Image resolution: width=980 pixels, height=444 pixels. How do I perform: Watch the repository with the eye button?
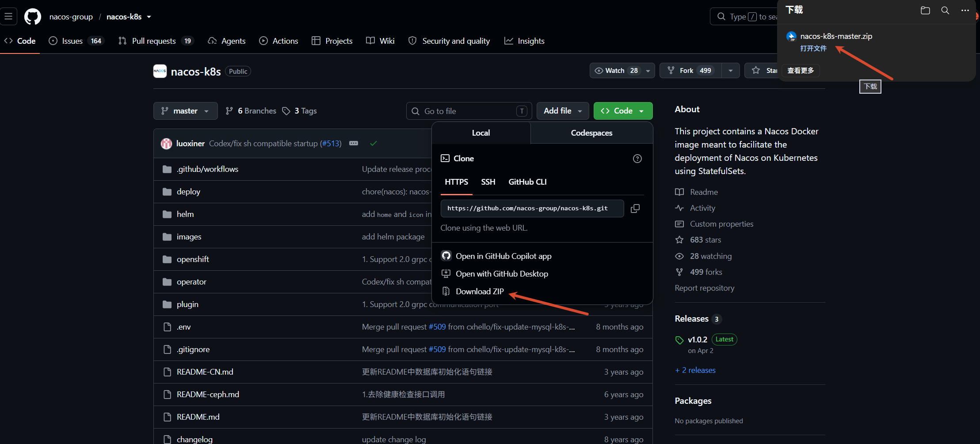pos(616,71)
